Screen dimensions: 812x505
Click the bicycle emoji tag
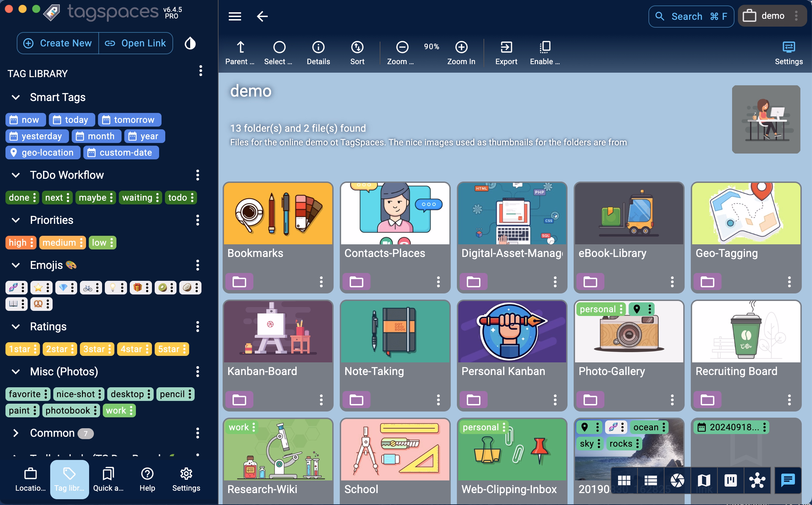pos(91,288)
